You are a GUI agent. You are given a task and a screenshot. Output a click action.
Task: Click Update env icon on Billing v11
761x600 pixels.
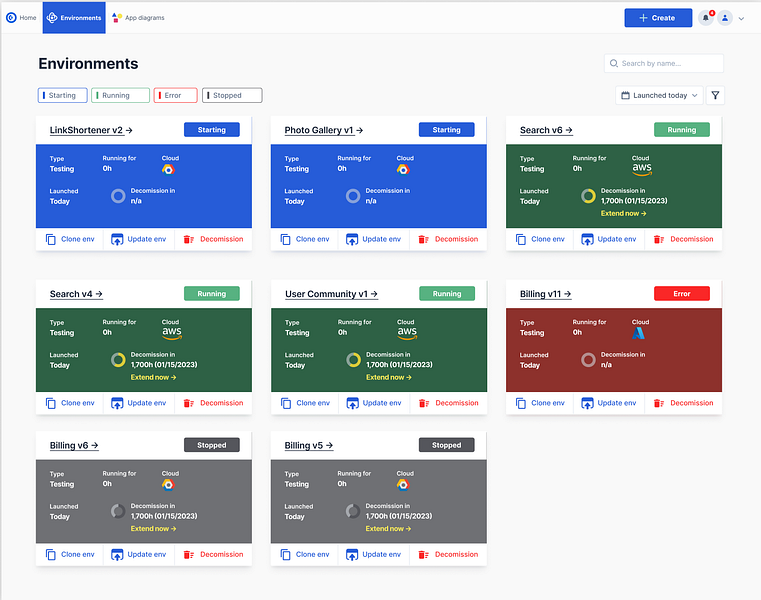click(587, 403)
